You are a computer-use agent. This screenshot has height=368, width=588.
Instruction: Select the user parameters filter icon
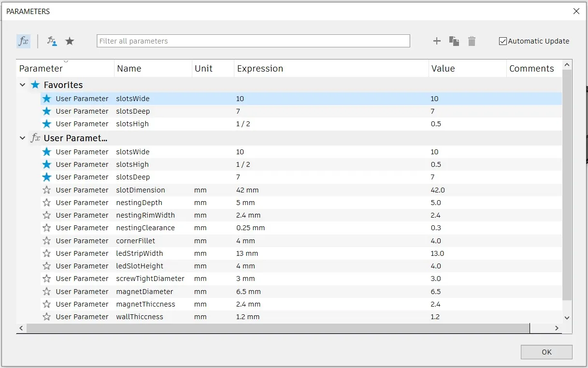[52, 41]
